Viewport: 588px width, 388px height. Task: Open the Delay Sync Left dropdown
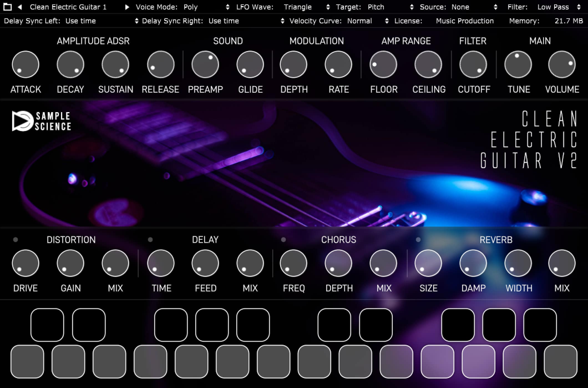coord(102,21)
